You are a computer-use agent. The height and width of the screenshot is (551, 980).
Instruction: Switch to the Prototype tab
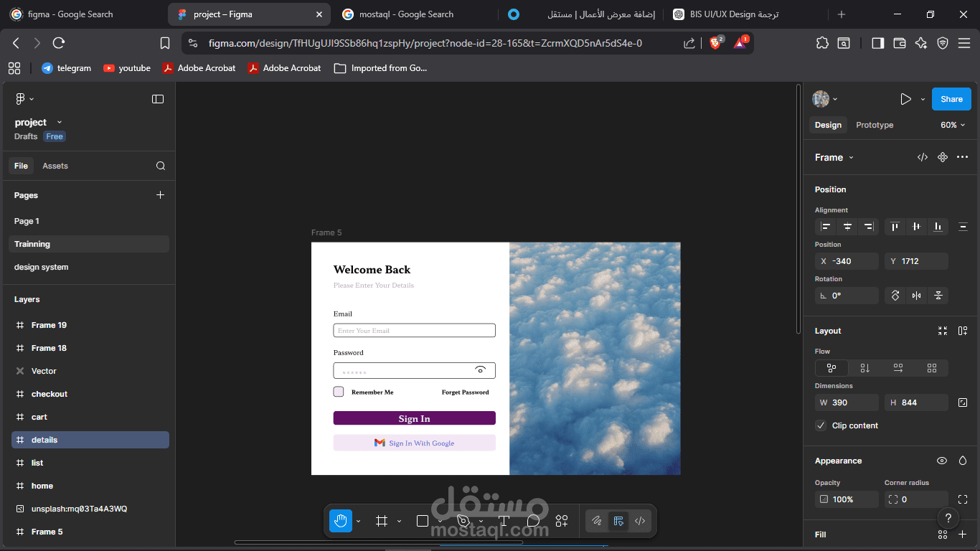874,124
